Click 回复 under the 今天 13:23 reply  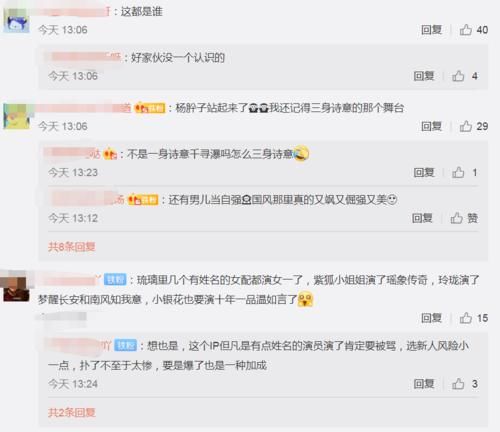coord(424,172)
